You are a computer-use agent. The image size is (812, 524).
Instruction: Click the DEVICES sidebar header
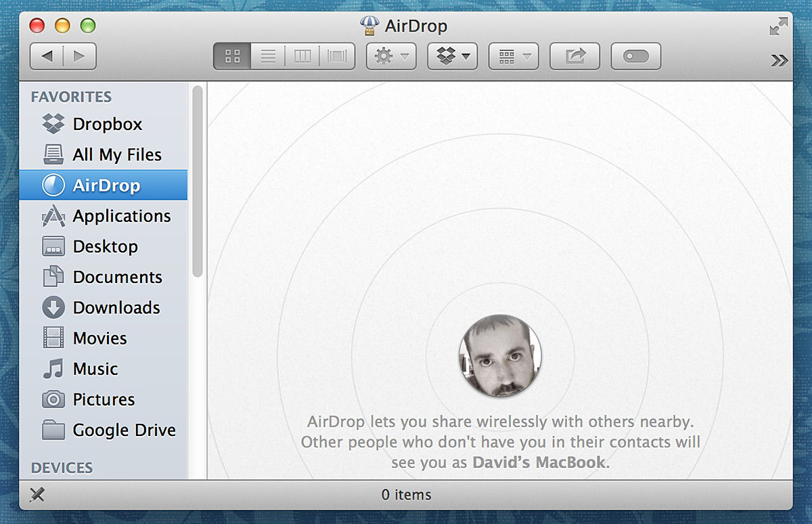coord(62,468)
